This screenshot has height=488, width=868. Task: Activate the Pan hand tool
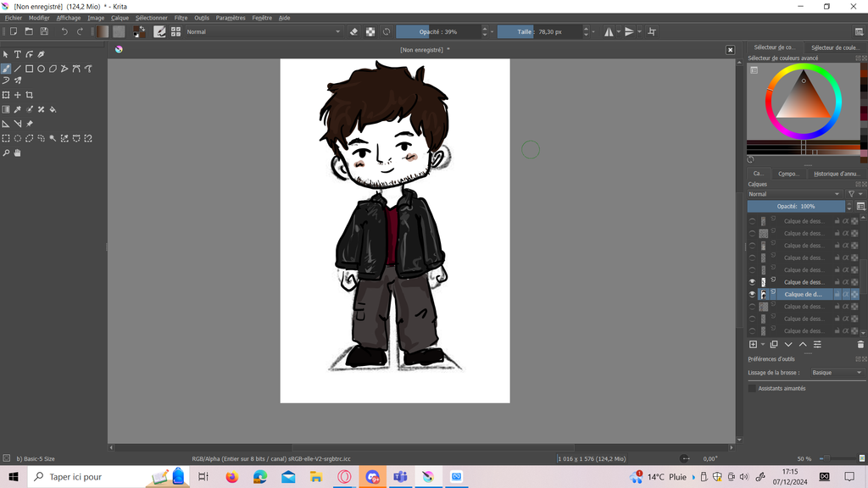[x=17, y=153]
